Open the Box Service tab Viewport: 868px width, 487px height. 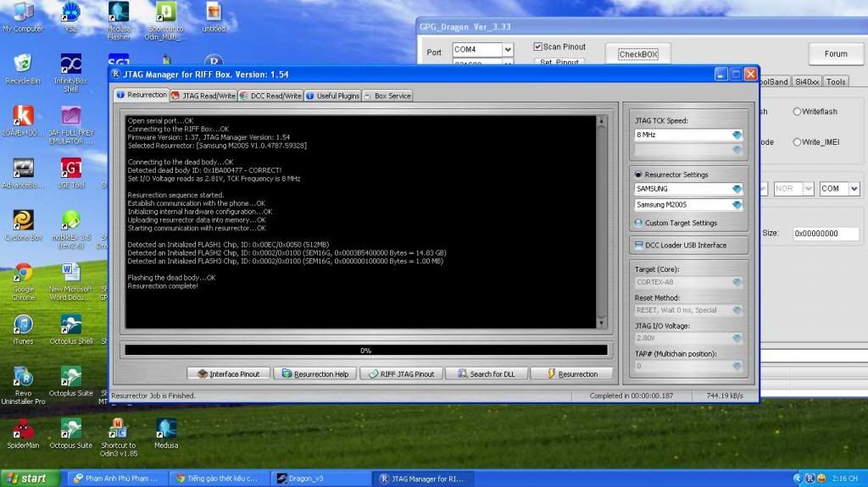(387, 96)
